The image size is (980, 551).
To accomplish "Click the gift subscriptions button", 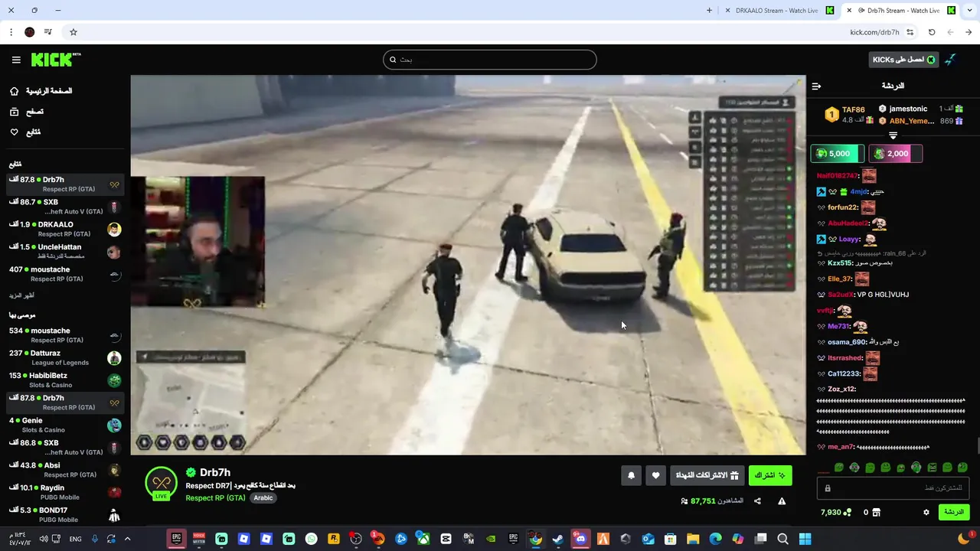I will (707, 475).
